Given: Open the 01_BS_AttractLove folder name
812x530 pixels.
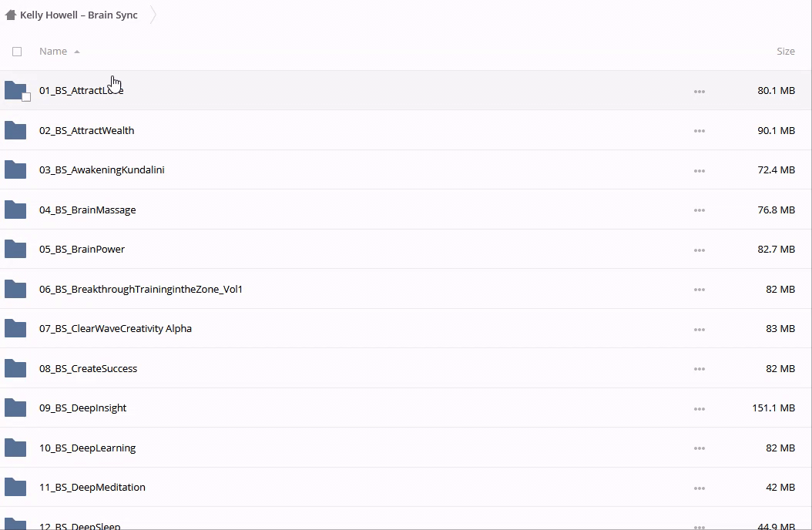Looking at the screenshot, I should pyautogui.click(x=82, y=91).
